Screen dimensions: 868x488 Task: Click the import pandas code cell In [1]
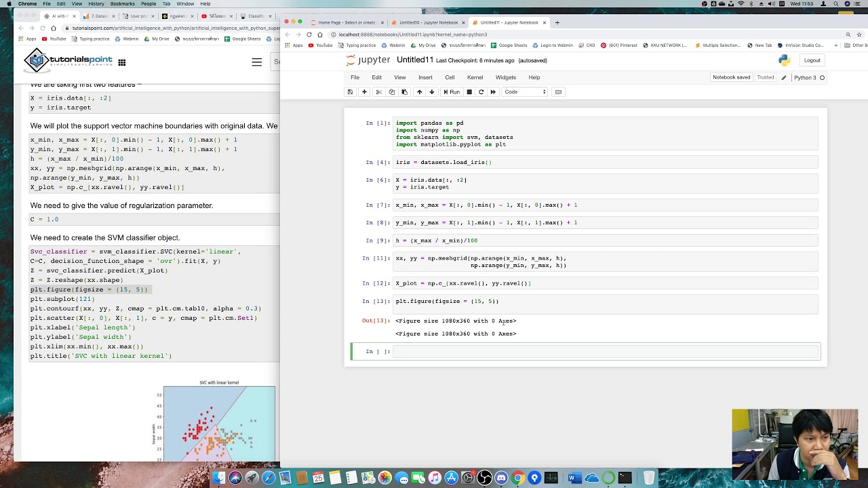coord(606,134)
